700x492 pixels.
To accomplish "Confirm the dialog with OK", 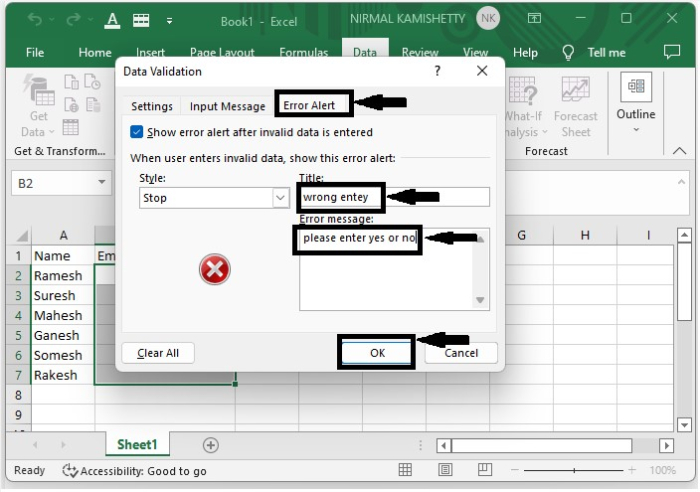I will pos(377,353).
